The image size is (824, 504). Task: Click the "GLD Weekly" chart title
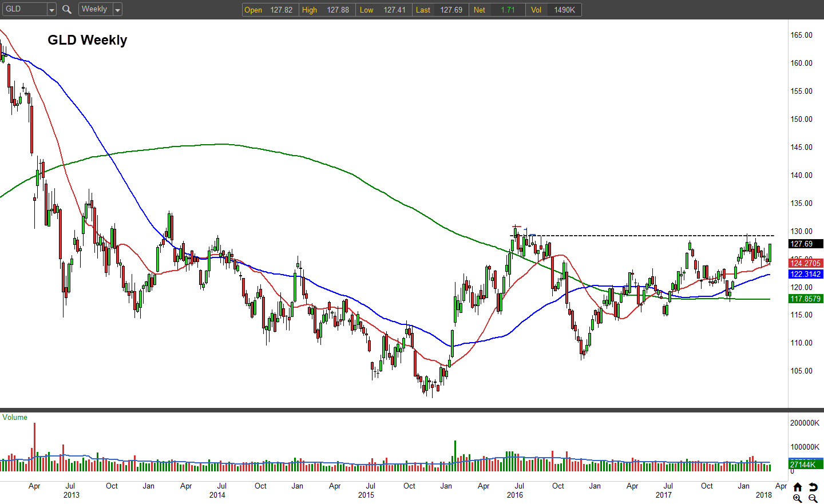coord(88,40)
